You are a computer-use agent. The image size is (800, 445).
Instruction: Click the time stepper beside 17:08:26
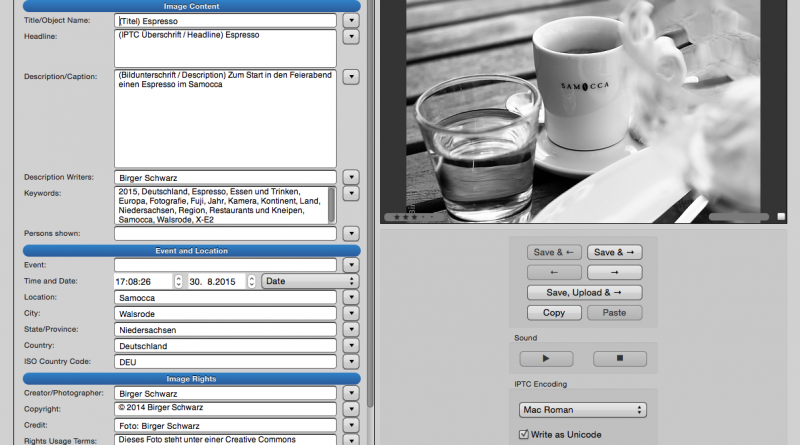pos(179,282)
